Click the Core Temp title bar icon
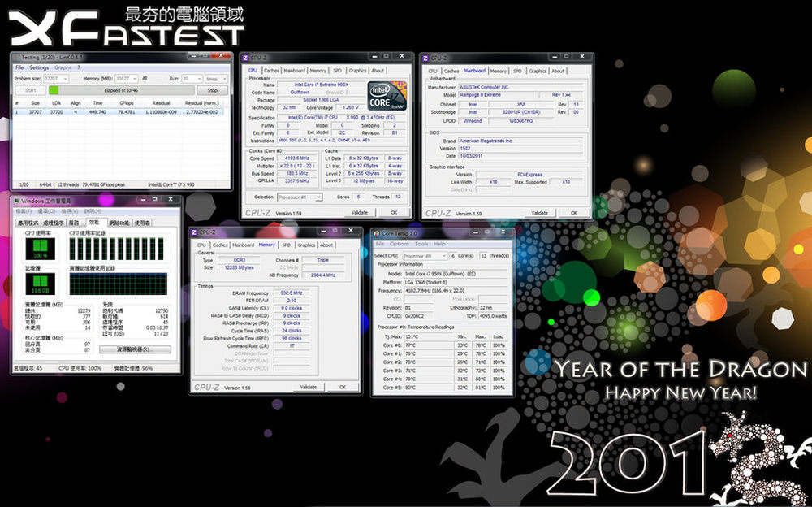This screenshot has width=812, height=507. click(377, 233)
